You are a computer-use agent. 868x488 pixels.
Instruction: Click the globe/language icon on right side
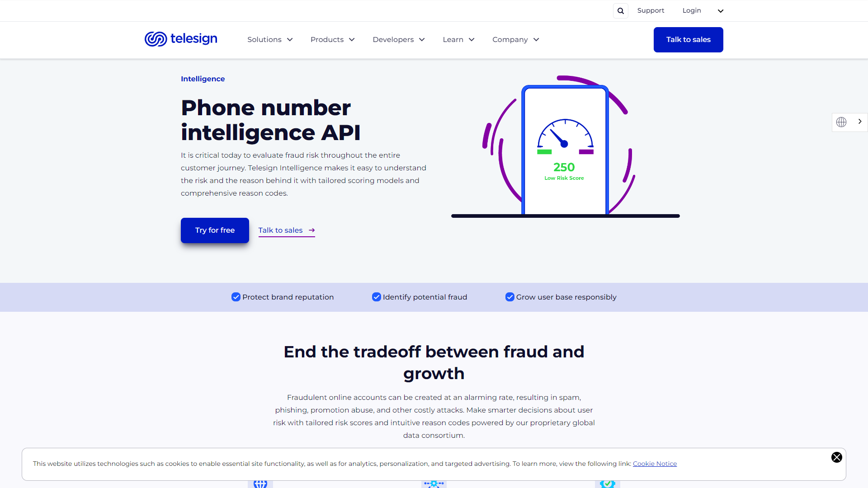(842, 122)
